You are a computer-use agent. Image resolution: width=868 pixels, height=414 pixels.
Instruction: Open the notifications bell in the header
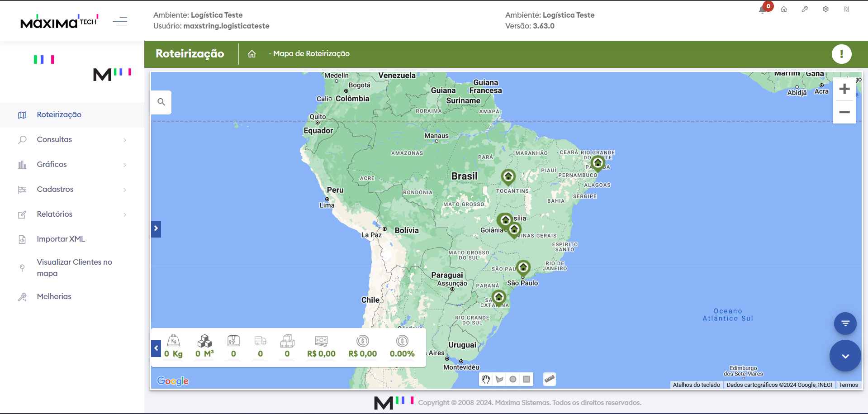[x=763, y=10]
